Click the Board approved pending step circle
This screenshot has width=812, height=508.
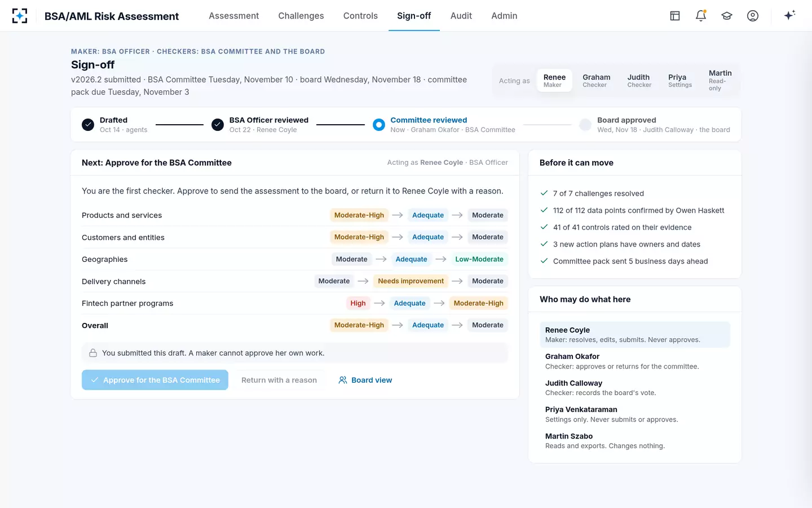click(586, 125)
